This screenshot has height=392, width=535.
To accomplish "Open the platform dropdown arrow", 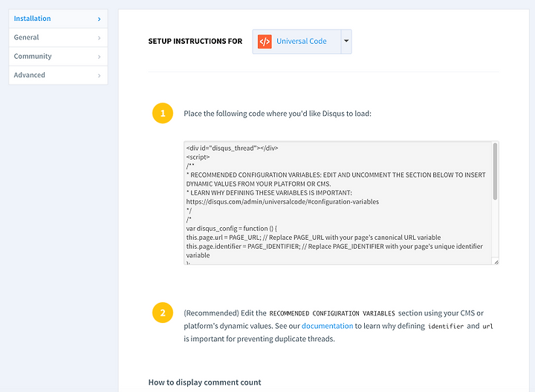I will click(x=346, y=42).
